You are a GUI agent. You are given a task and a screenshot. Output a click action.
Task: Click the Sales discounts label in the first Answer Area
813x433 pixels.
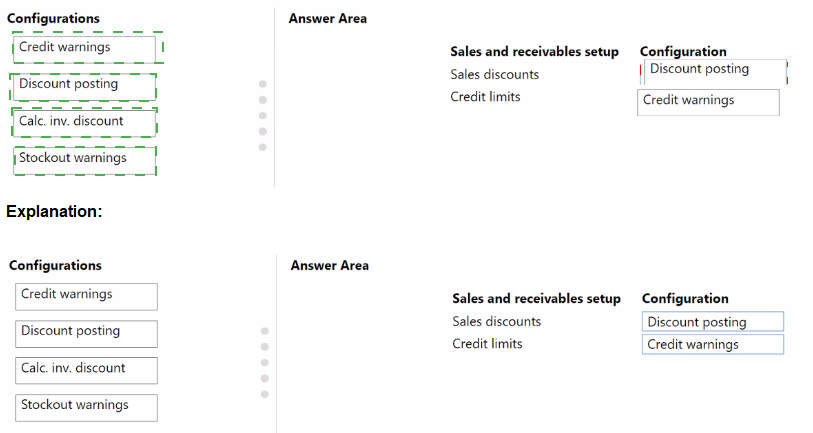pyautogui.click(x=494, y=75)
